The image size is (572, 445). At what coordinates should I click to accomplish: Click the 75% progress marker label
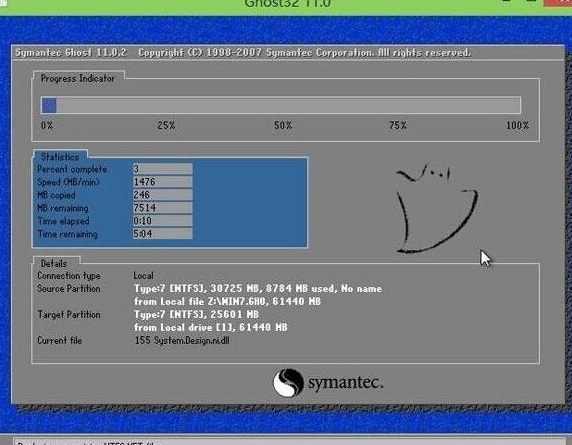coord(398,125)
